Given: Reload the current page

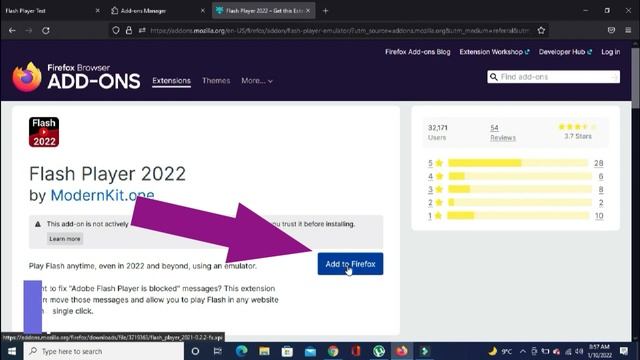Looking at the screenshot, I should (46, 31).
